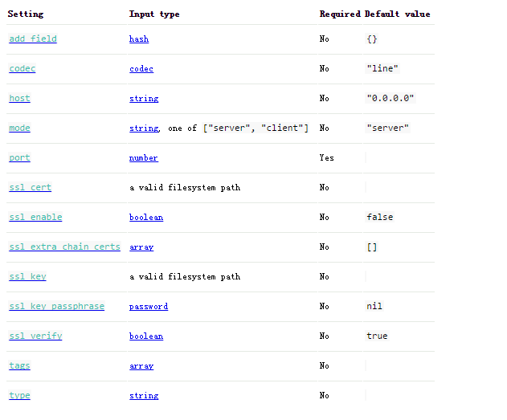Open the ssl_key_passphrase setting link
Image resolution: width=507 pixels, height=420 pixels.
pyautogui.click(x=56, y=307)
